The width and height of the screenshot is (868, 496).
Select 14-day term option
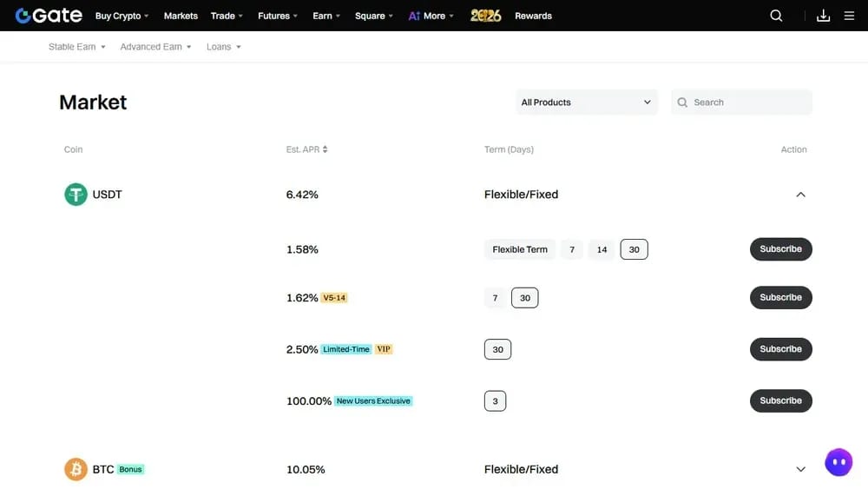[602, 249]
